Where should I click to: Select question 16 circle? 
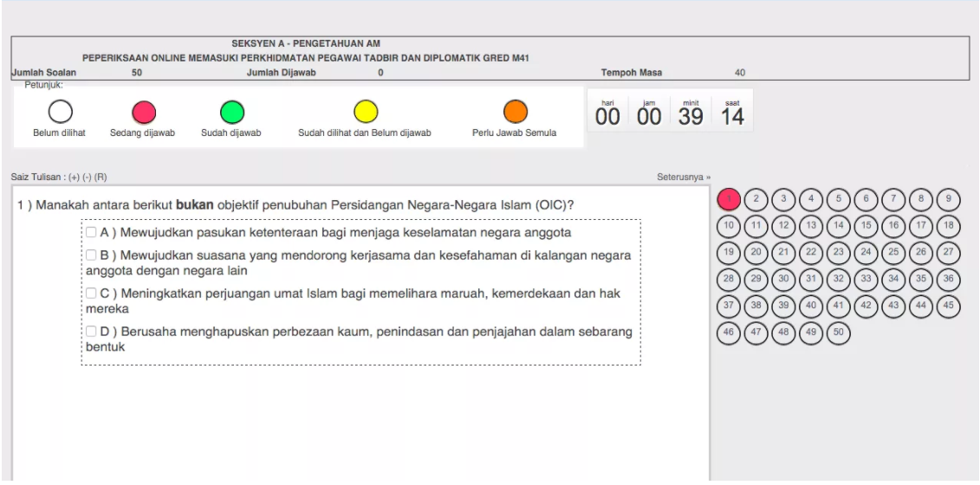[893, 226]
